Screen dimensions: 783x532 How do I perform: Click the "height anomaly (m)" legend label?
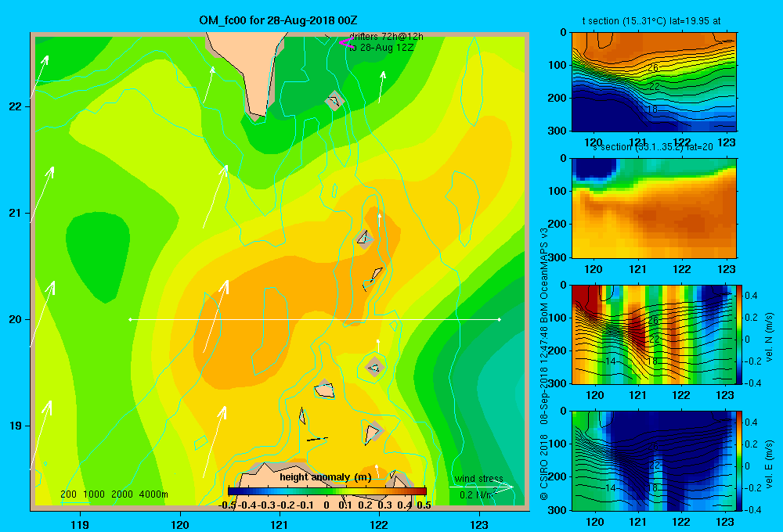pyautogui.click(x=326, y=477)
